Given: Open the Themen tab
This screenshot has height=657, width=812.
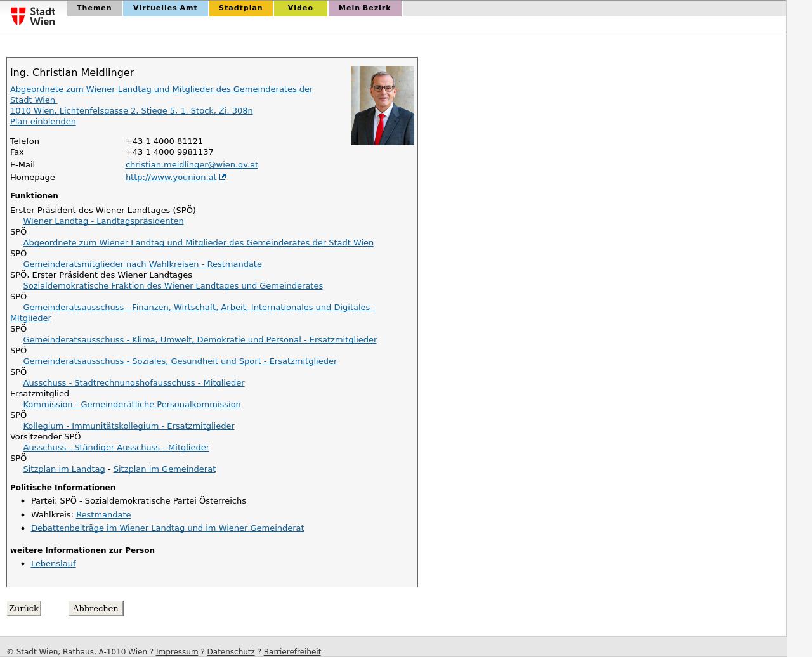Looking at the screenshot, I should coord(94,8).
